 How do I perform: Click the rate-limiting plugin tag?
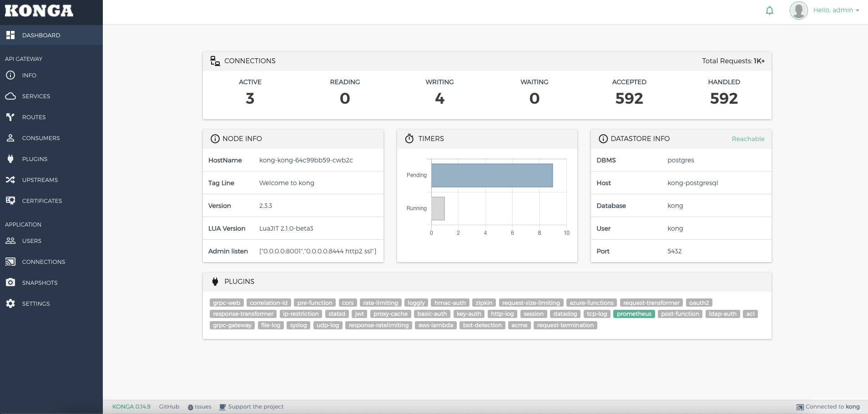point(380,303)
